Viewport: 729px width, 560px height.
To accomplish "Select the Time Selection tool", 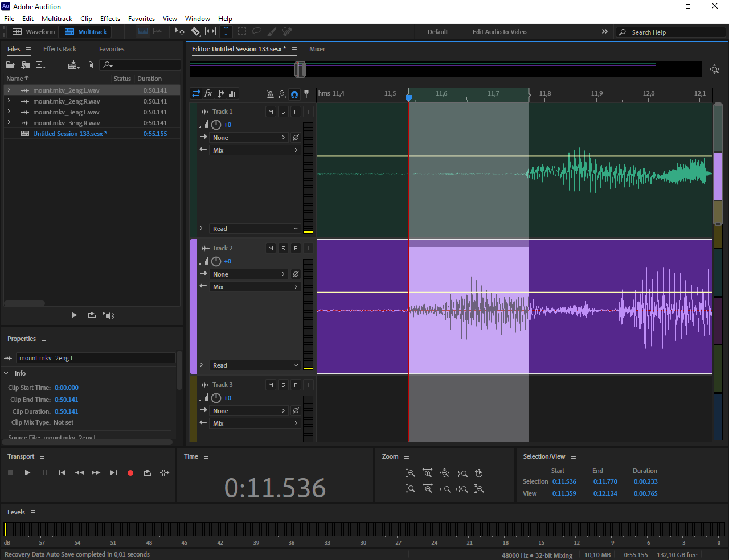I will click(x=226, y=32).
